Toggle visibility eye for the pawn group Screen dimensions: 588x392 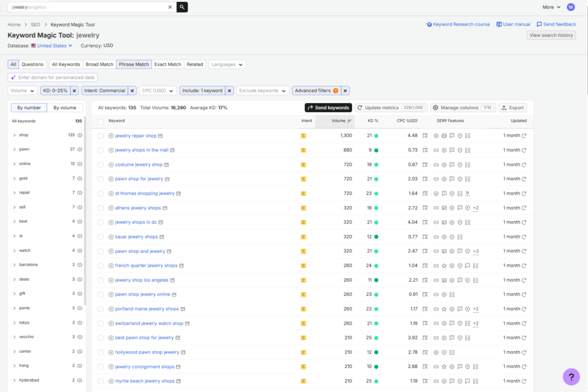coord(80,149)
